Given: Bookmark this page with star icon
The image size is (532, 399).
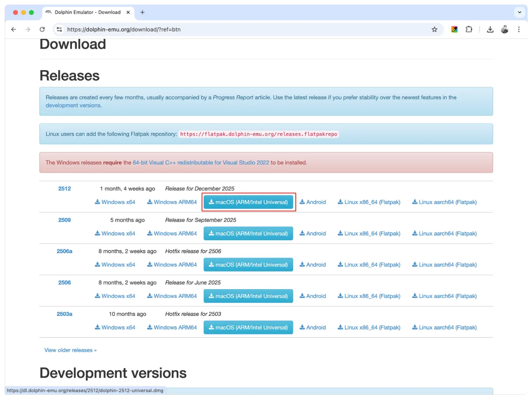Looking at the screenshot, I should coord(434,29).
